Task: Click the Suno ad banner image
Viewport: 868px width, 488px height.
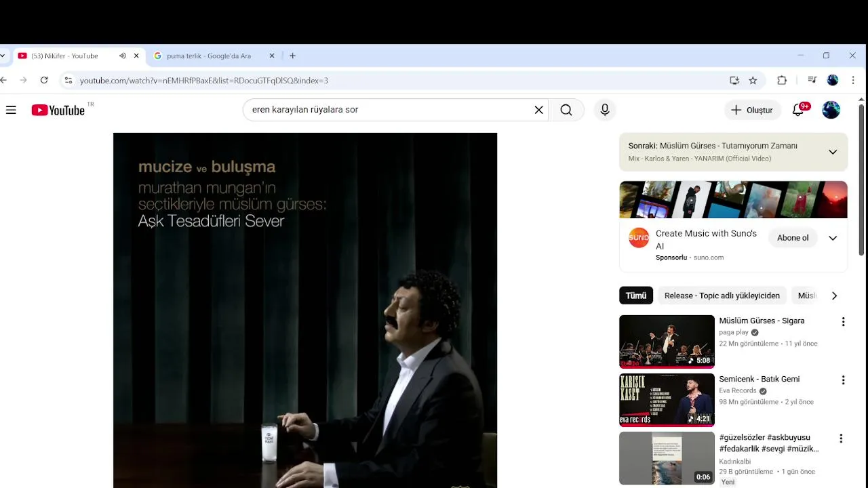Action: coord(733,199)
